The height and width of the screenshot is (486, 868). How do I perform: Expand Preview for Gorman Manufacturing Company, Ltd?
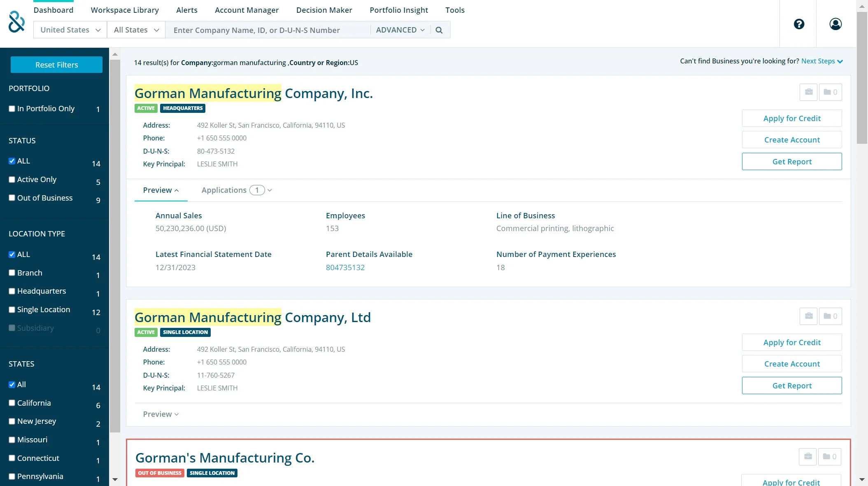pyautogui.click(x=161, y=414)
